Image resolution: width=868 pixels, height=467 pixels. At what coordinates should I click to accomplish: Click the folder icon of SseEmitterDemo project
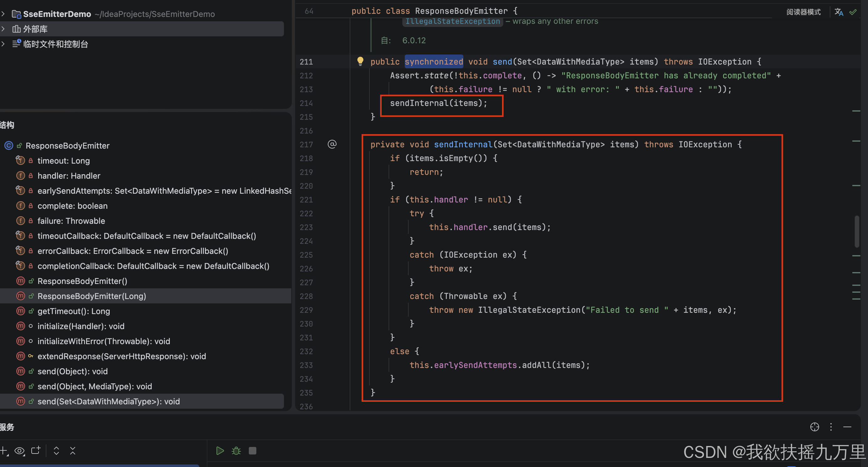(x=16, y=14)
